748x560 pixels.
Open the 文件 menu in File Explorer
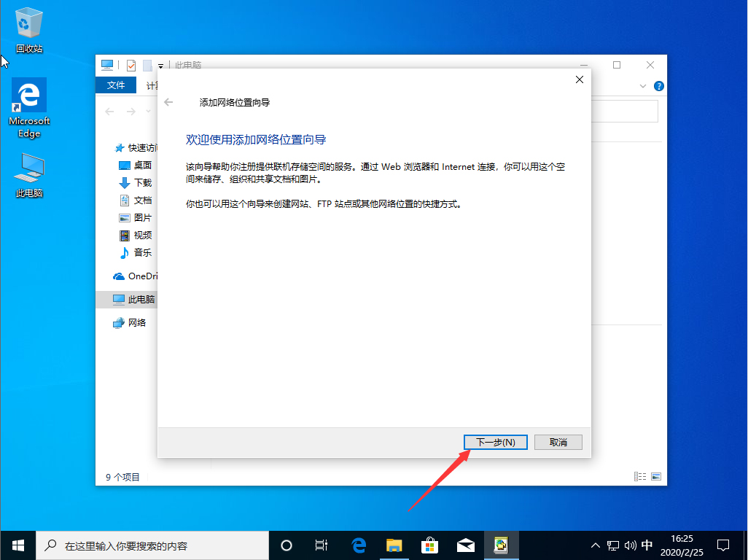pyautogui.click(x=116, y=85)
